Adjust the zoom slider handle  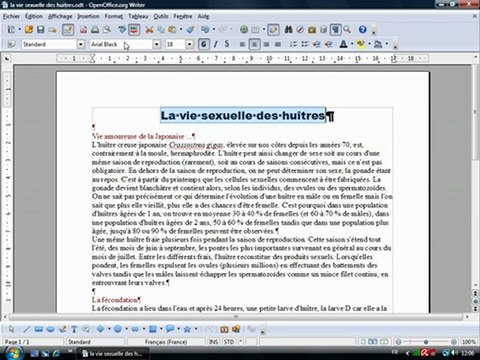click(x=426, y=342)
